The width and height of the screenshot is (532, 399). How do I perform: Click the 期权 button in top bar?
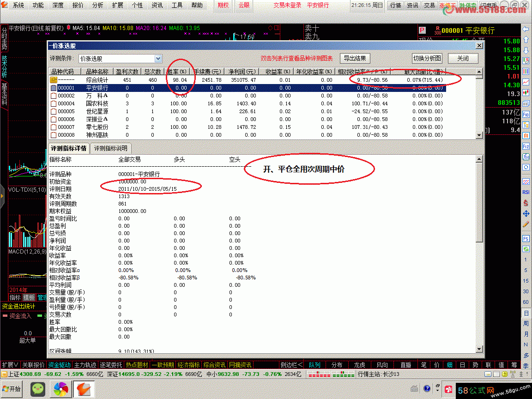coord(223,6)
